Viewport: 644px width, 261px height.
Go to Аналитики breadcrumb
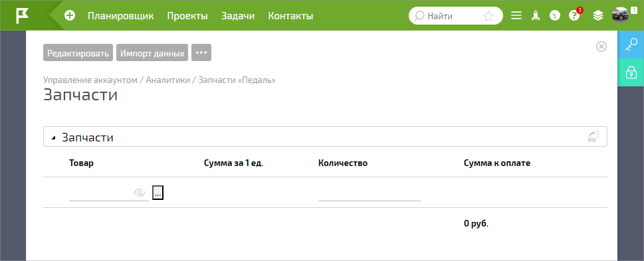pos(168,80)
